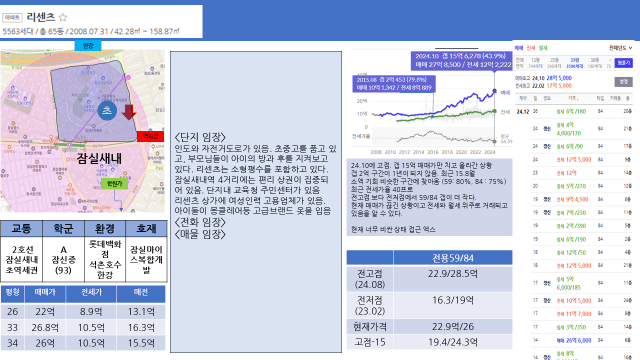Click the 학군 column header cell
This screenshot has height=360, width=640.
[x=63, y=229]
